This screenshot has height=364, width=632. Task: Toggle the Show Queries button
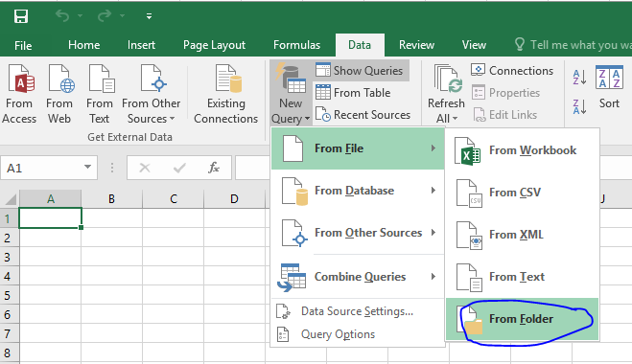[x=361, y=71]
